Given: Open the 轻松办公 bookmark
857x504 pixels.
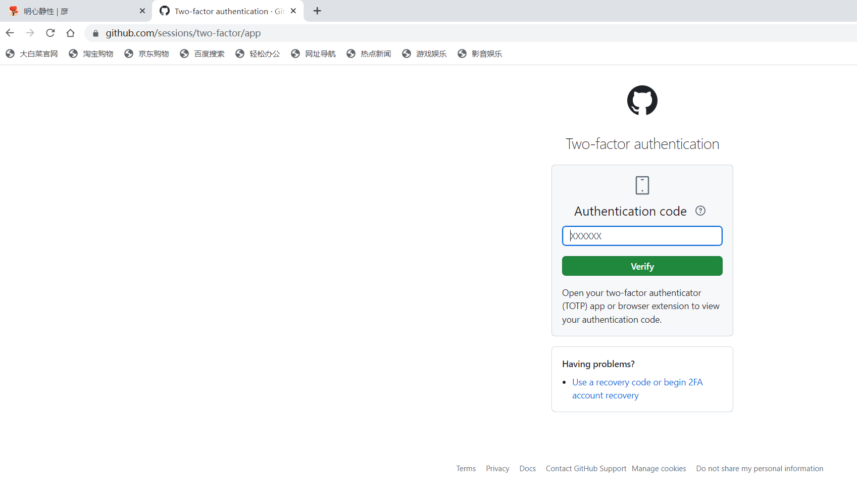Looking at the screenshot, I should pyautogui.click(x=258, y=54).
